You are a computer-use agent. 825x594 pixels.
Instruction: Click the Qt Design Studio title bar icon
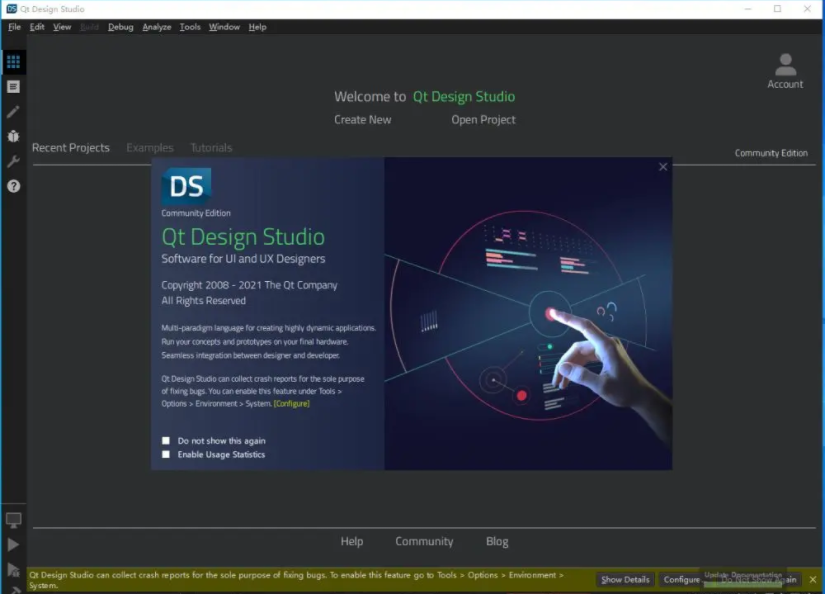tap(12, 9)
